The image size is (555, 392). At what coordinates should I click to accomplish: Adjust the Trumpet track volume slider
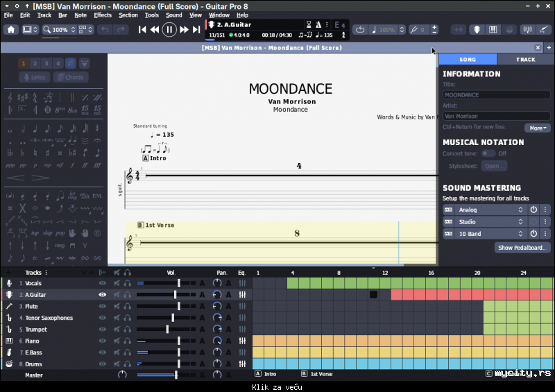167,330
